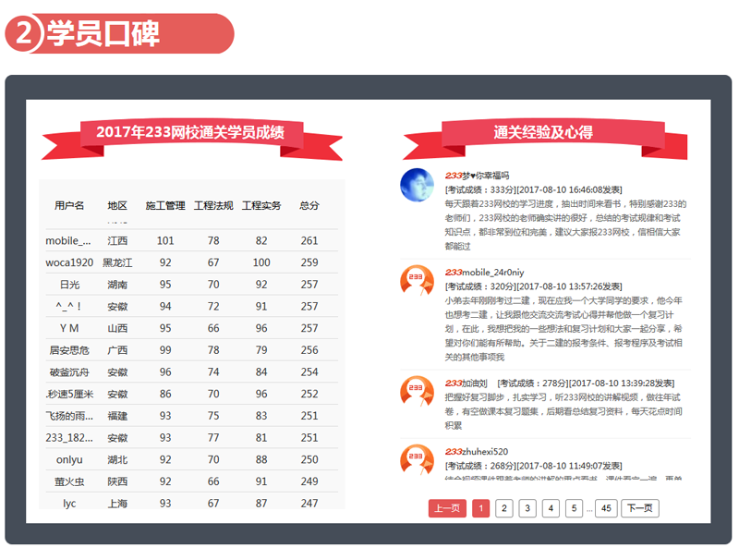Click total score 259

pyautogui.click(x=309, y=262)
